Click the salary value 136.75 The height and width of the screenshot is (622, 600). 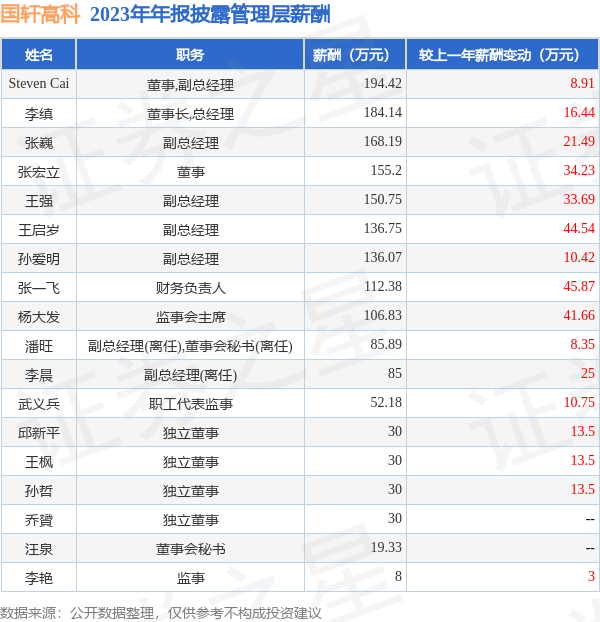[x=383, y=228]
